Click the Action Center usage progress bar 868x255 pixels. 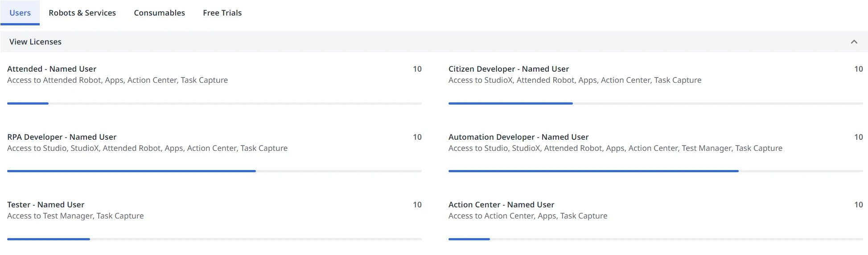tap(656, 239)
